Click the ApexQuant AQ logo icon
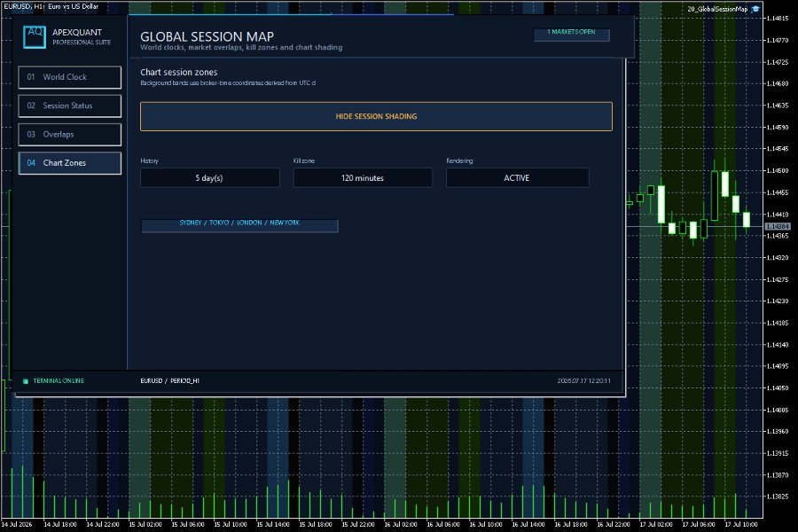 (35, 36)
